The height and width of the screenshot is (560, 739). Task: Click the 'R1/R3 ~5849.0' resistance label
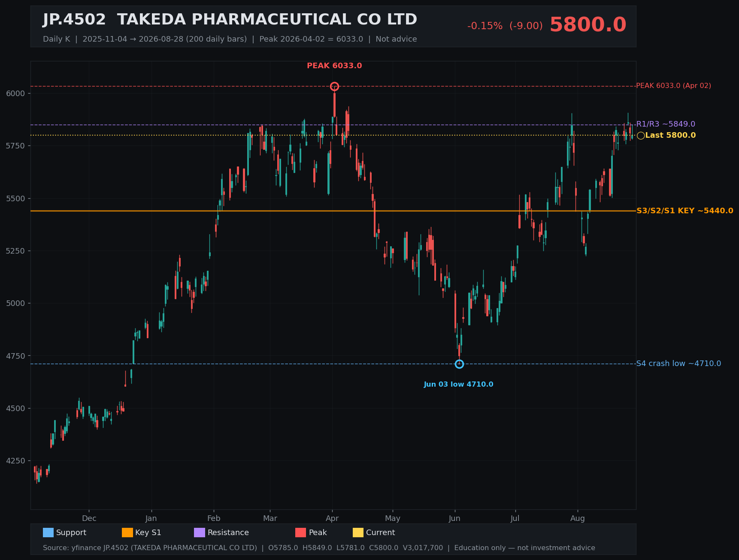point(666,124)
